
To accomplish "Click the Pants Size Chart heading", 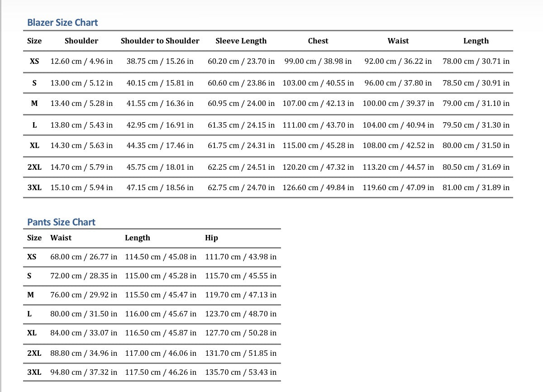I will point(61,222).
